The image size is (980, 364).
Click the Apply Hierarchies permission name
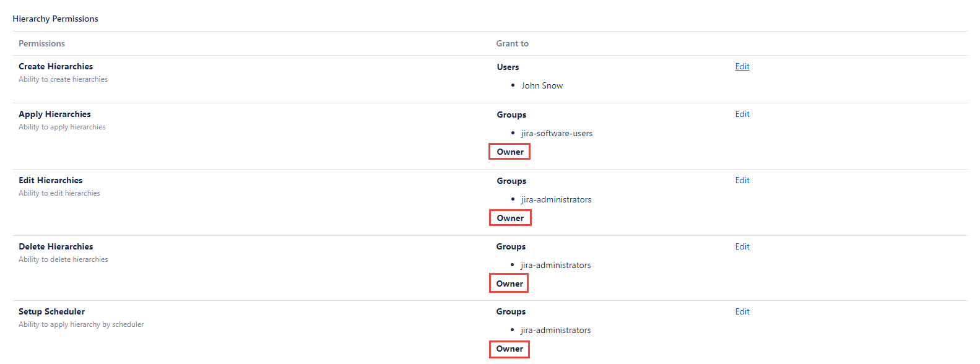(x=54, y=115)
